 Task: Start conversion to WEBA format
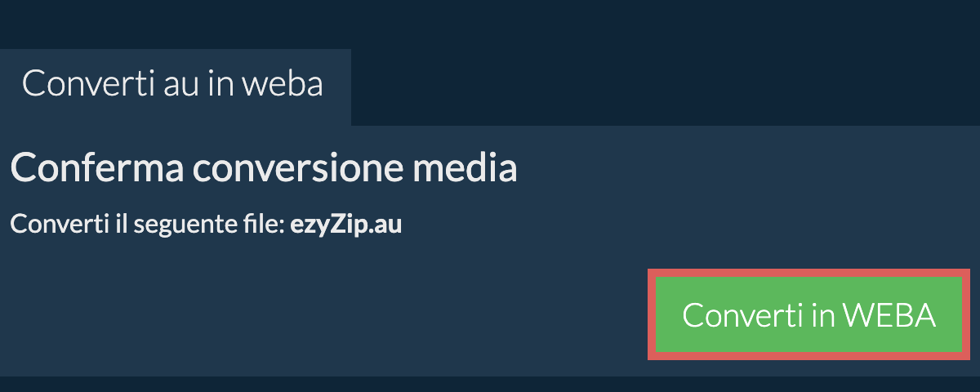click(x=808, y=315)
